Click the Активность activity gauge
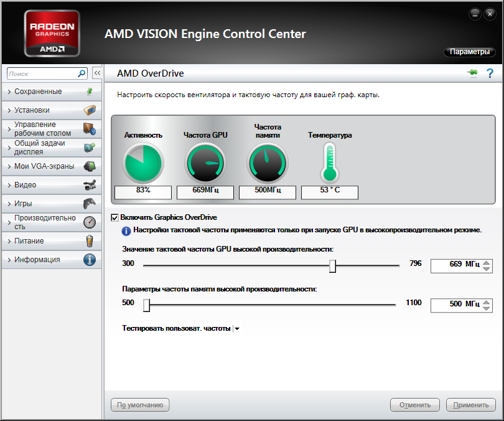The height and width of the screenshot is (421, 504). pos(143,163)
